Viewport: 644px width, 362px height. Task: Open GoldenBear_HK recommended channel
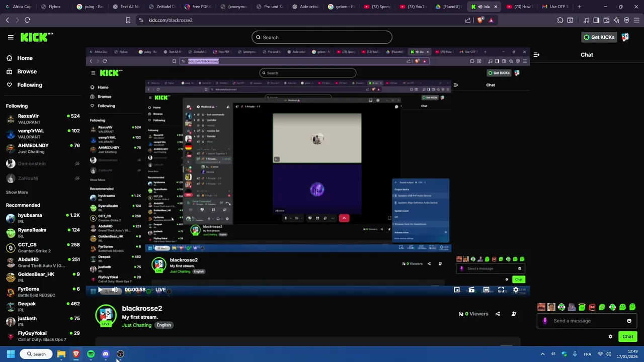point(43,277)
